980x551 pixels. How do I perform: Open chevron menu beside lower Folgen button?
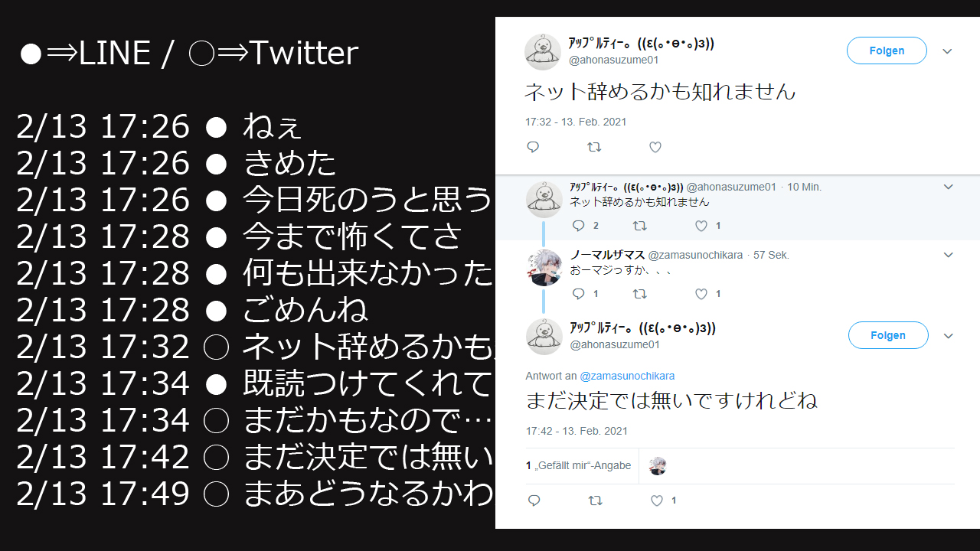[949, 336]
